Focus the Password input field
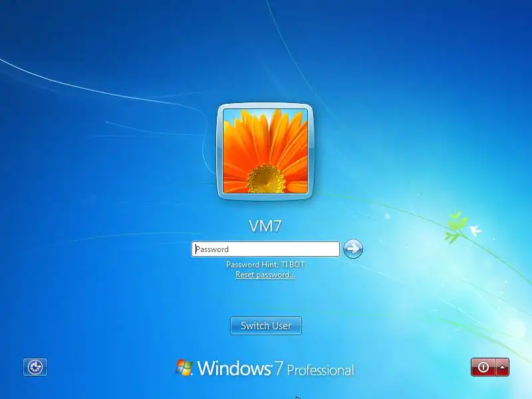The image size is (532, 399). (265, 249)
